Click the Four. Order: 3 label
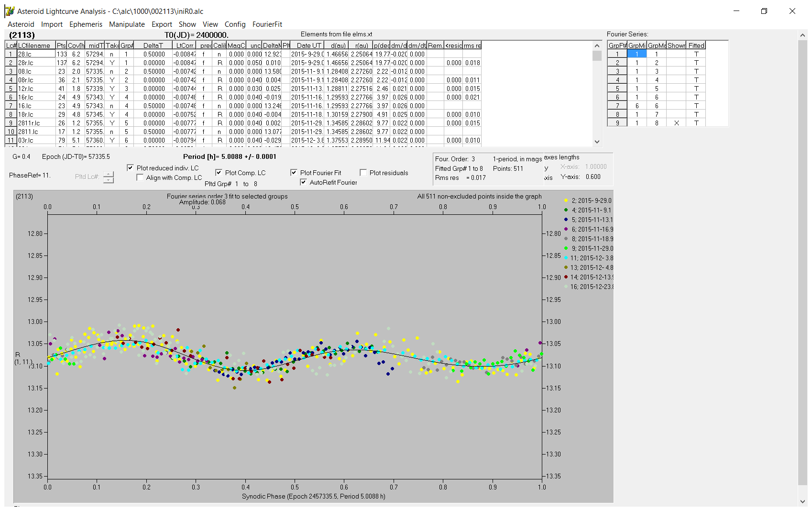 click(x=455, y=159)
